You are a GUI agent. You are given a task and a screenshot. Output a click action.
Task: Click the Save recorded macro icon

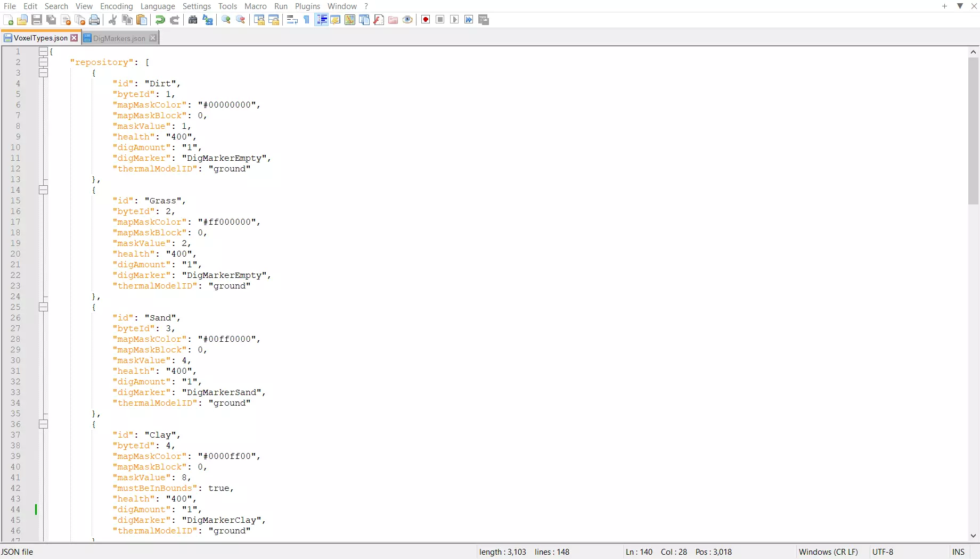pos(484,20)
